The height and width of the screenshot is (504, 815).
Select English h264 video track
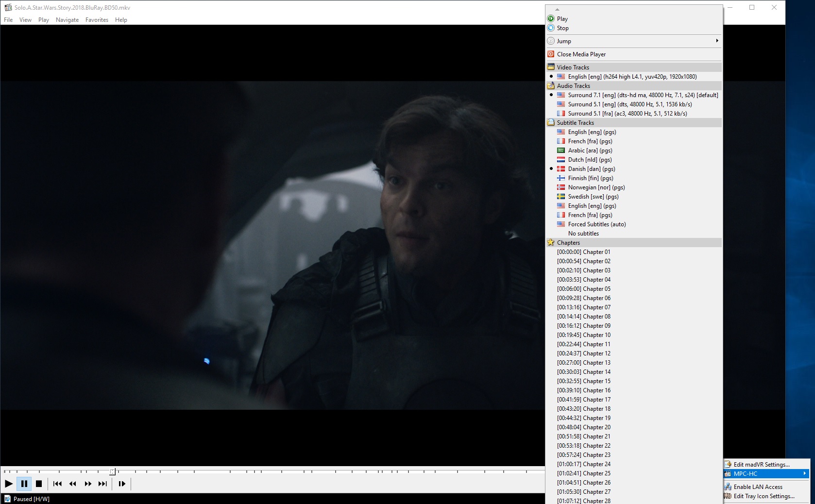(x=634, y=77)
